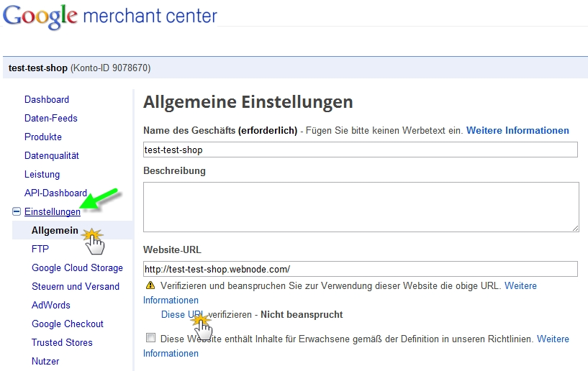588x371 pixels.
Task: Click the yellow warning icon below URL
Action: click(x=150, y=285)
